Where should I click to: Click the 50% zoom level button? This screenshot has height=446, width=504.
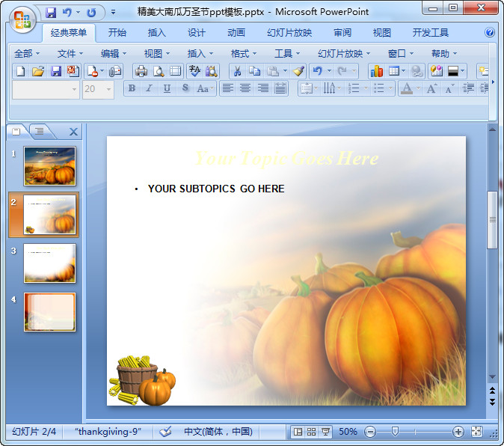click(348, 432)
